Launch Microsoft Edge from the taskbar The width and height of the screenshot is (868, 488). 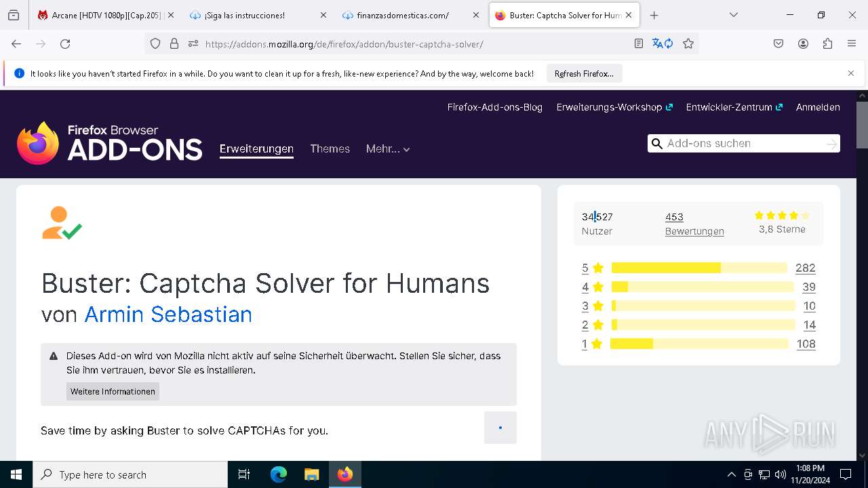[x=279, y=474]
